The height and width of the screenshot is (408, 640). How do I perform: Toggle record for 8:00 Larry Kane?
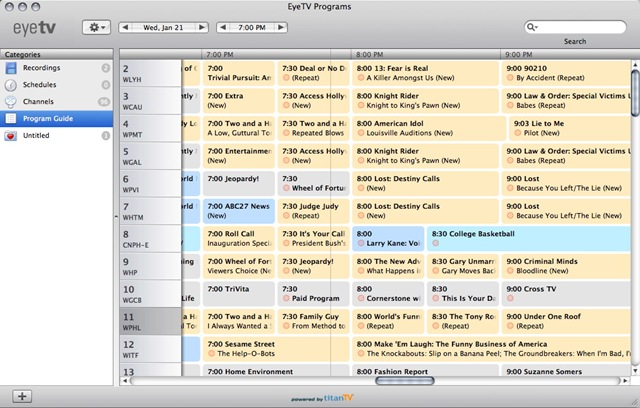click(361, 243)
